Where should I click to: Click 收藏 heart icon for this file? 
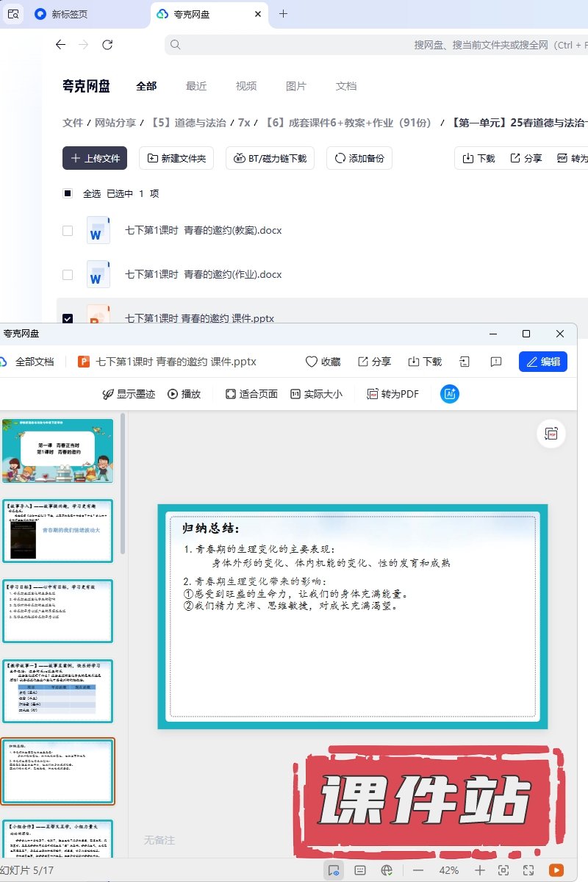pos(323,362)
